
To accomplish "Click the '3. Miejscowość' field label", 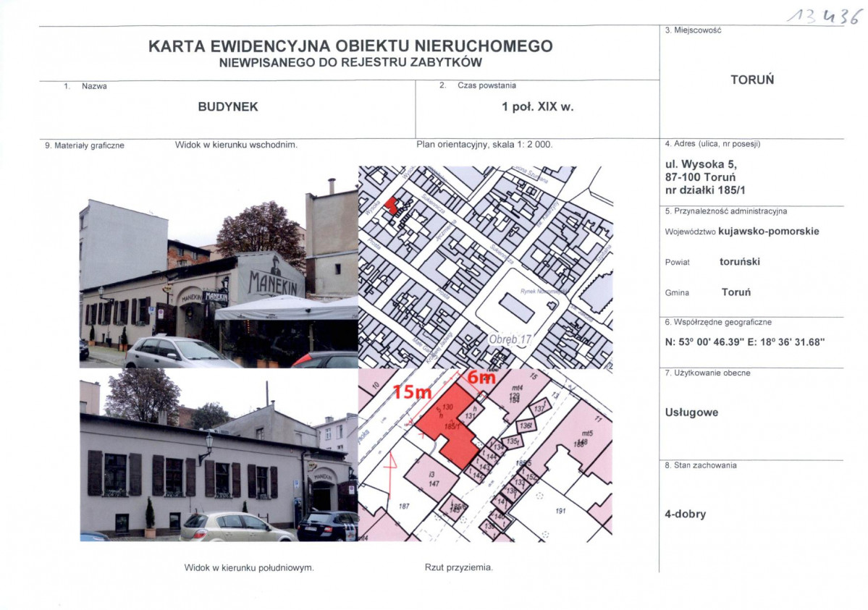I will point(693,30).
